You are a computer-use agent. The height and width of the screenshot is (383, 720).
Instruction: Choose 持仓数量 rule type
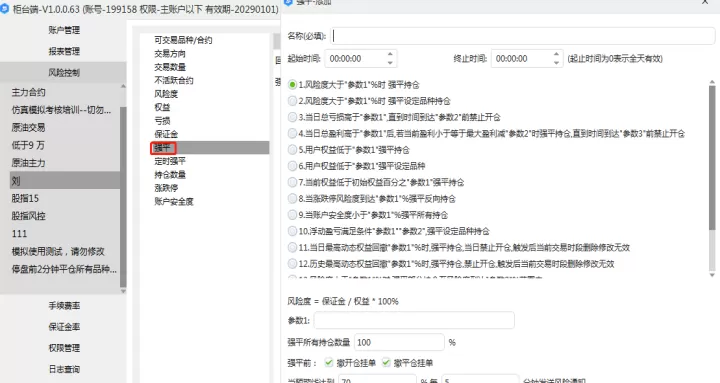[x=170, y=175]
